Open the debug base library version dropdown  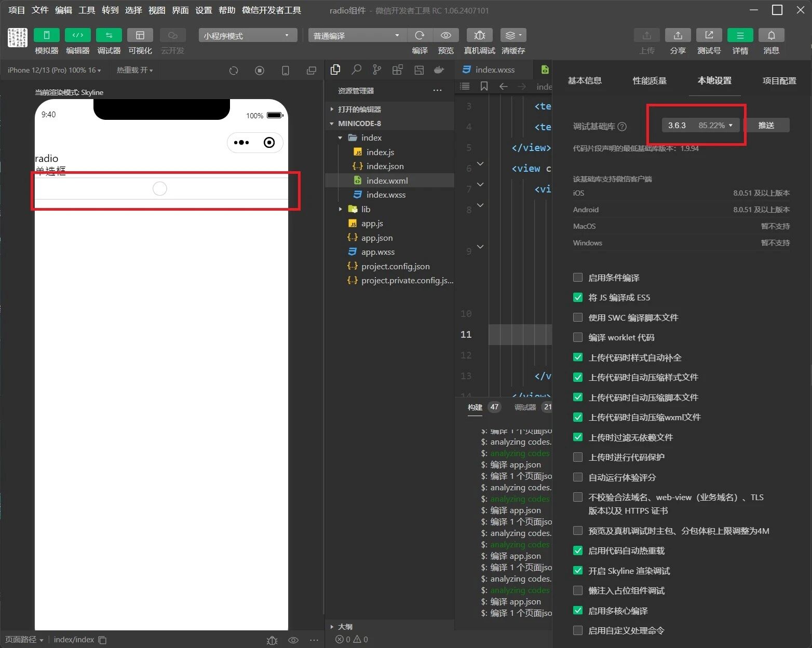[x=700, y=125]
